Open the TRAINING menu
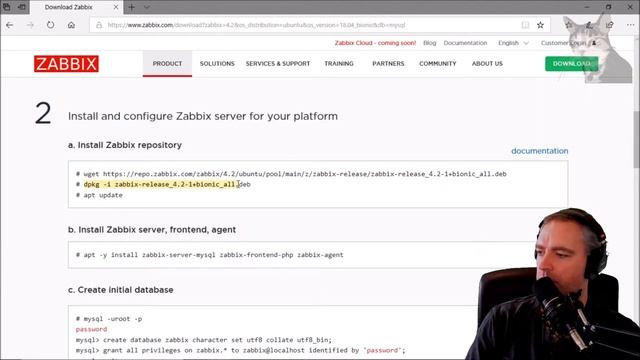 click(339, 64)
